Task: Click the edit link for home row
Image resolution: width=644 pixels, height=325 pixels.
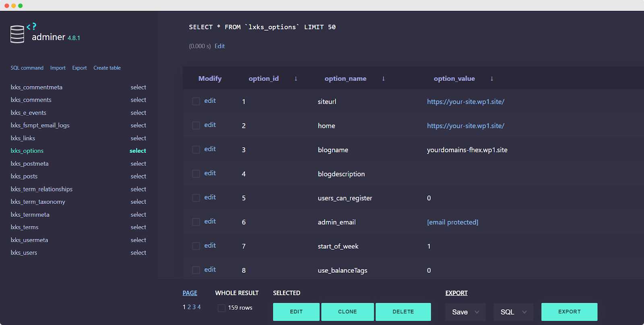Action: pyautogui.click(x=210, y=125)
